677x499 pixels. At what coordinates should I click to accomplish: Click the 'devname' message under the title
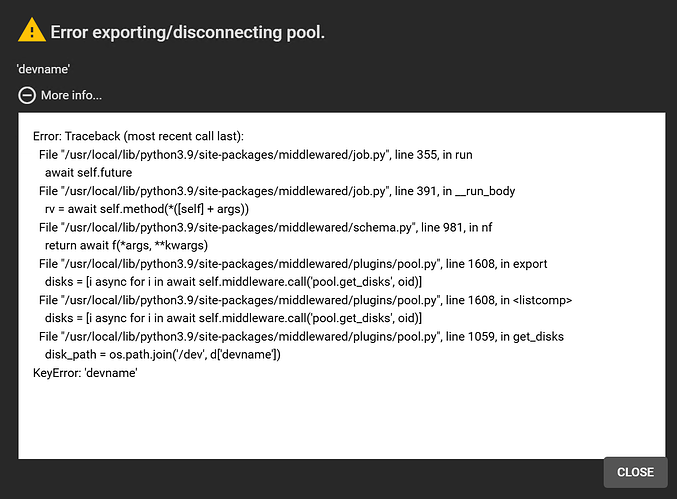43,69
